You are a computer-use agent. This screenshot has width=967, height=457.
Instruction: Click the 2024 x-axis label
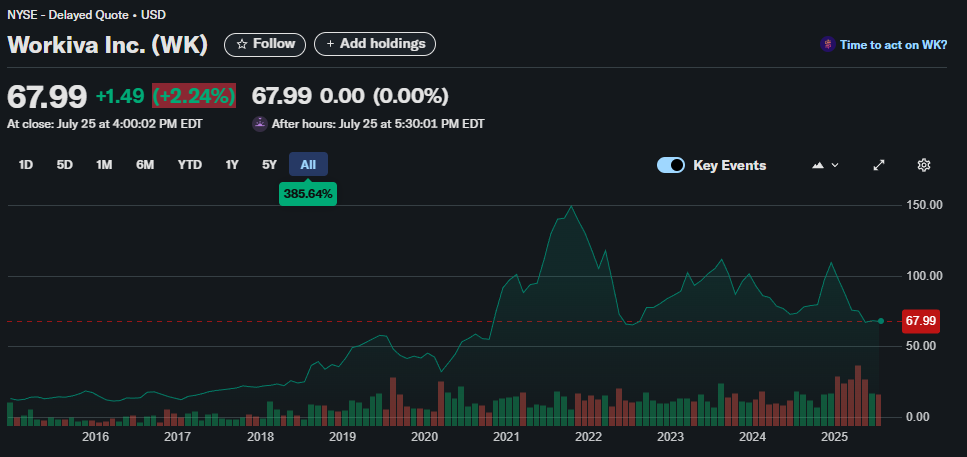coord(753,437)
